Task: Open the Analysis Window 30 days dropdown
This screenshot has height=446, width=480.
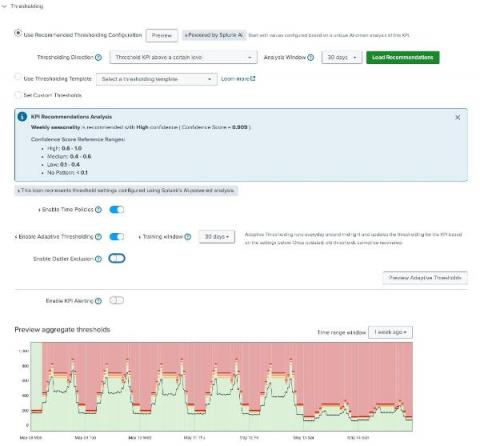Action: [x=342, y=57]
